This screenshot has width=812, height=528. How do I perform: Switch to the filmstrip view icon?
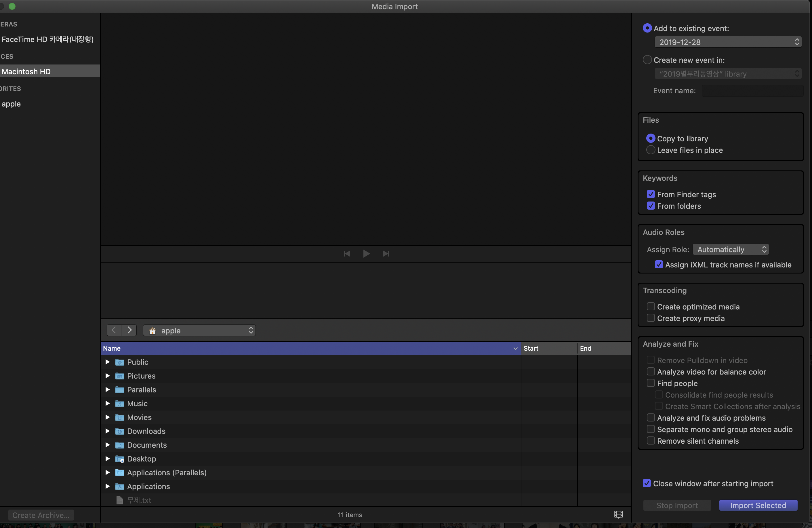[x=618, y=514]
